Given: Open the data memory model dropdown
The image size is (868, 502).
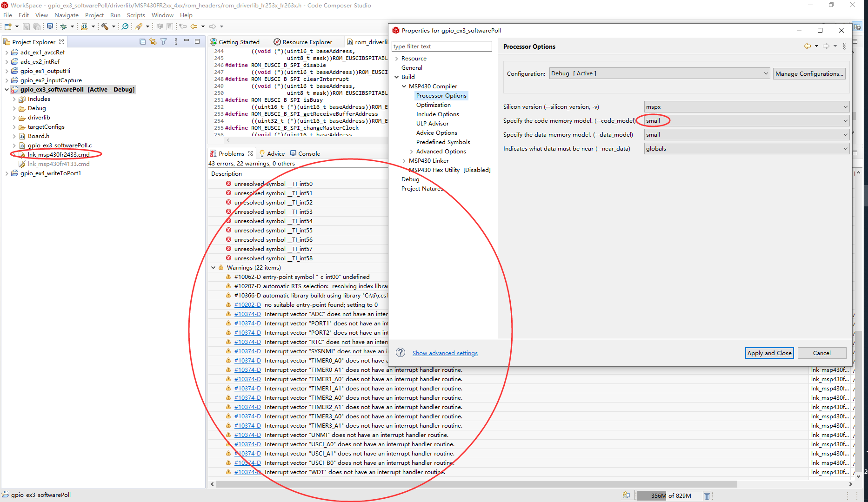Looking at the screenshot, I should [747, 135].
